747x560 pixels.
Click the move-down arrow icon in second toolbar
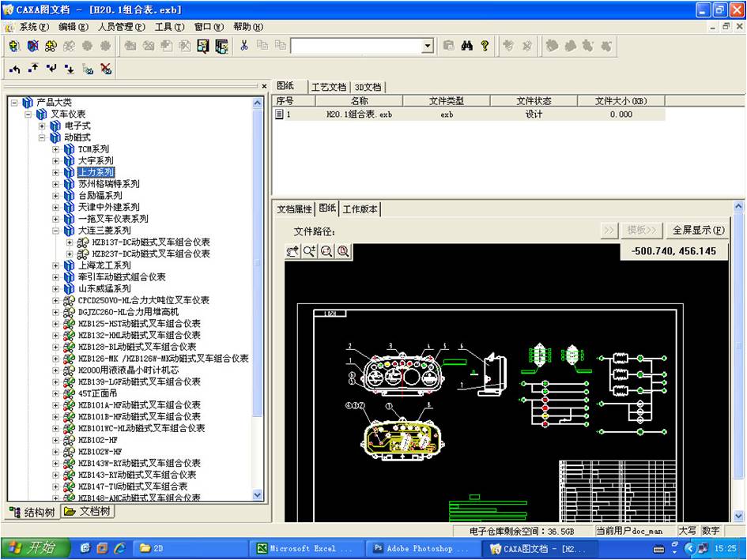[70, 70]
